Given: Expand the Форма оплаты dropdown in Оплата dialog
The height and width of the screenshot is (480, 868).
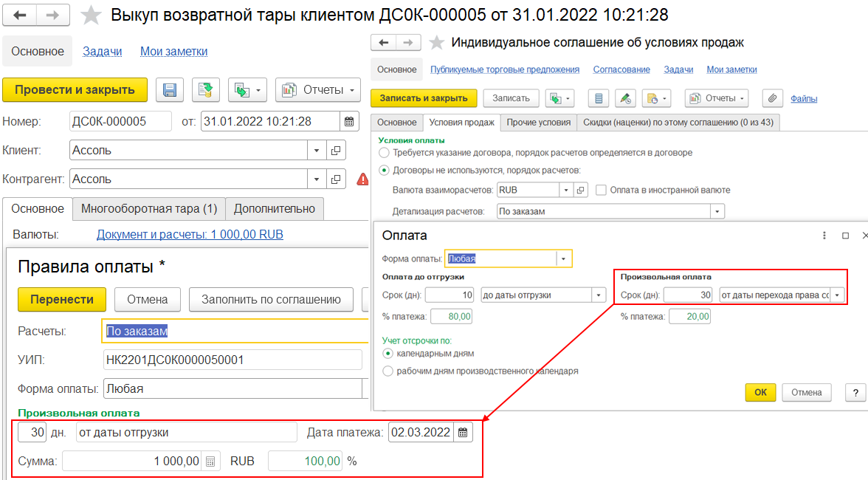Looking at the screenshot, I should pos(564,259).
